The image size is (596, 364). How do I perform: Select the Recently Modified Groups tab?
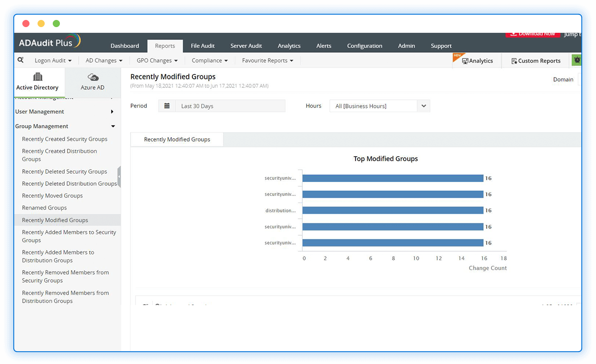176,139
